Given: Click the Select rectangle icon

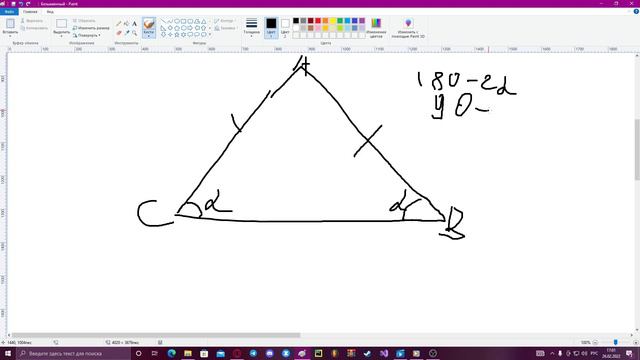Looking at the screenshot, I should 62,23.
